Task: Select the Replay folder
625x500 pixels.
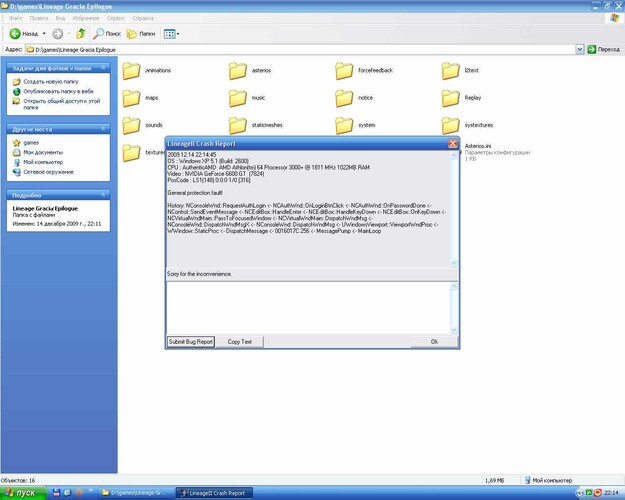Action: (462, 98)
